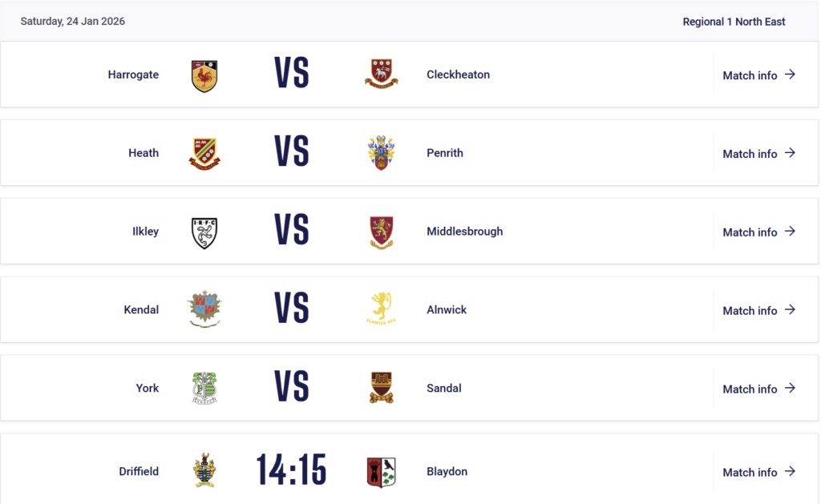Click the Match info arrow for York vs Sandal

point(790,389)
